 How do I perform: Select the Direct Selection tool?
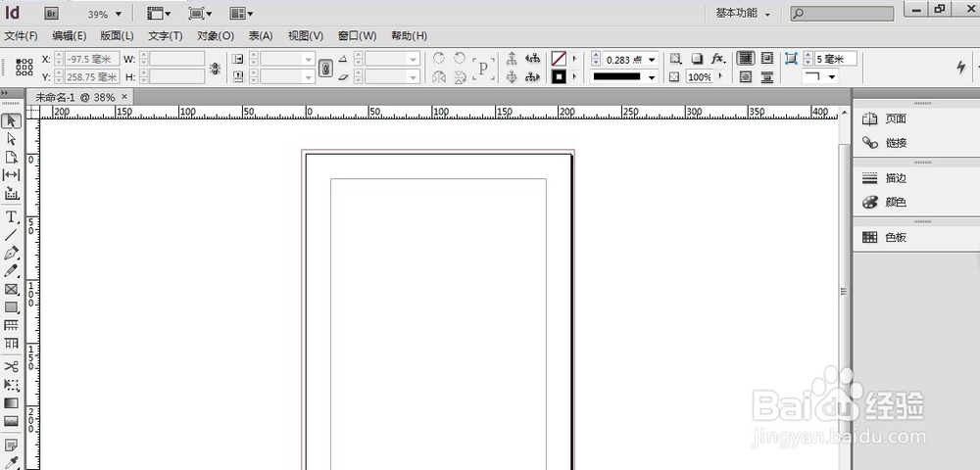(x=11, y=139)
